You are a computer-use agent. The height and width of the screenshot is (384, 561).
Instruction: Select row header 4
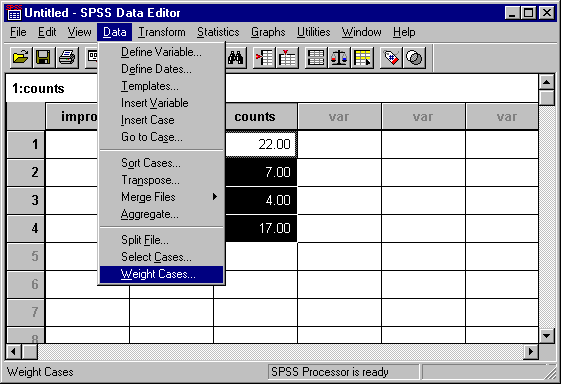click(x=26, y=228)
